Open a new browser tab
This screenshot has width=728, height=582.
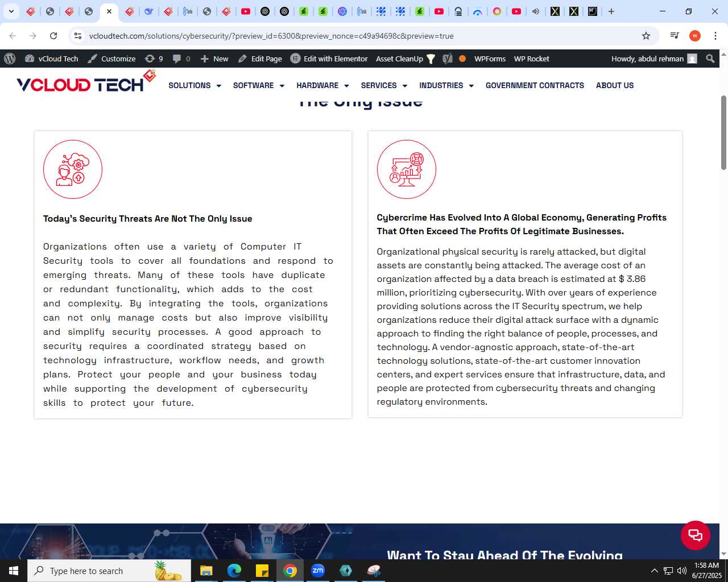point(611,11)
